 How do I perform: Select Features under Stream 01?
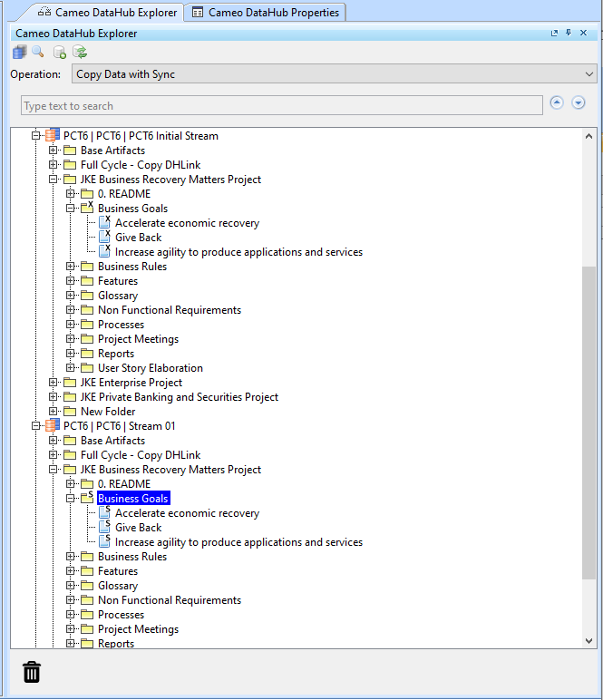point(118,571)
